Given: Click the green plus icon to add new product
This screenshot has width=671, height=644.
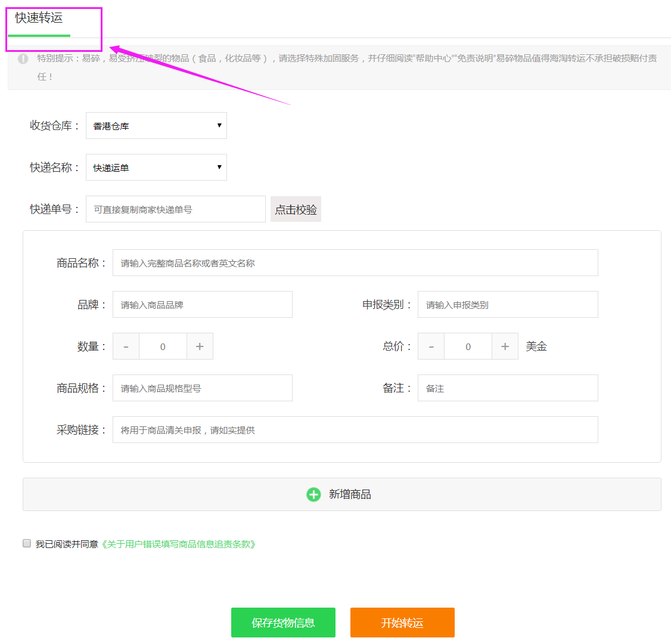Looking at the screenshot, I should [x=313, y=494].
